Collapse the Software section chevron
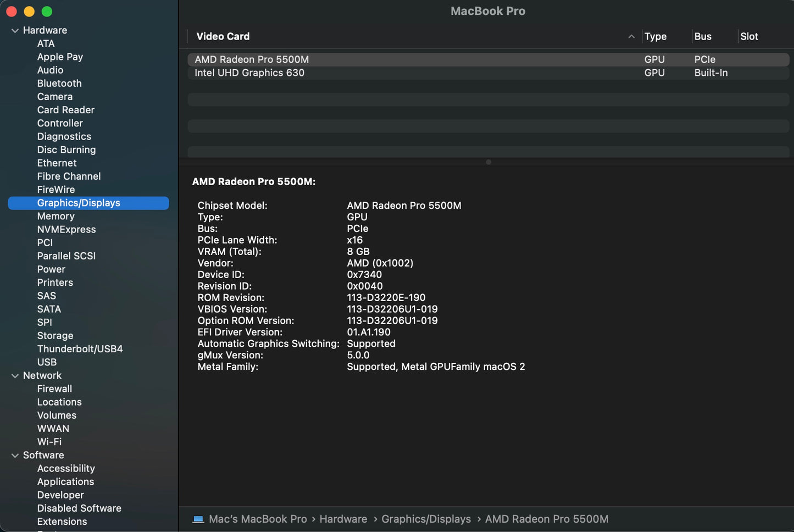794x532 pixels. point(15,456)
